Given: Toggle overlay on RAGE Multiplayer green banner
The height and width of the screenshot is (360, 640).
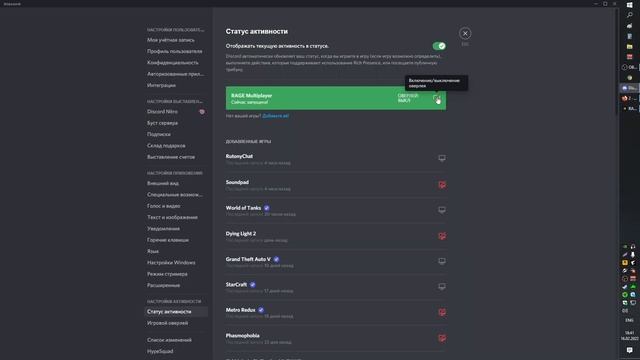Looking at the screenshot, I should click(436, 98).
